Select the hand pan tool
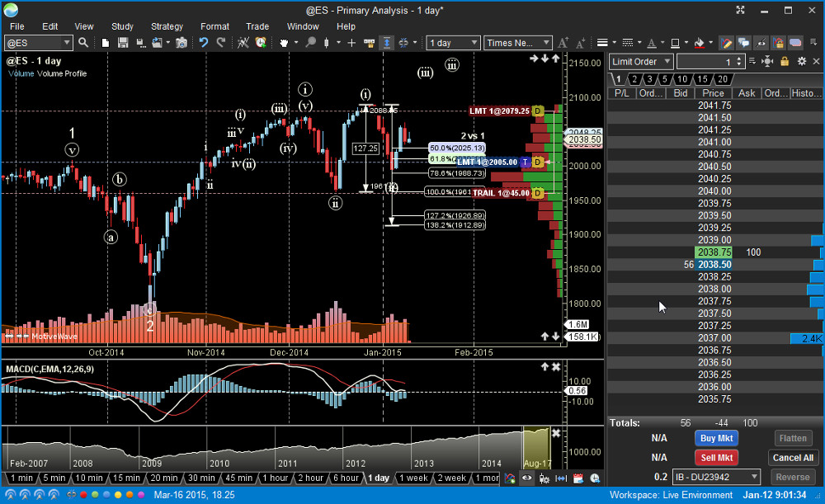825x504 pixels. click(x=284, y=43)
